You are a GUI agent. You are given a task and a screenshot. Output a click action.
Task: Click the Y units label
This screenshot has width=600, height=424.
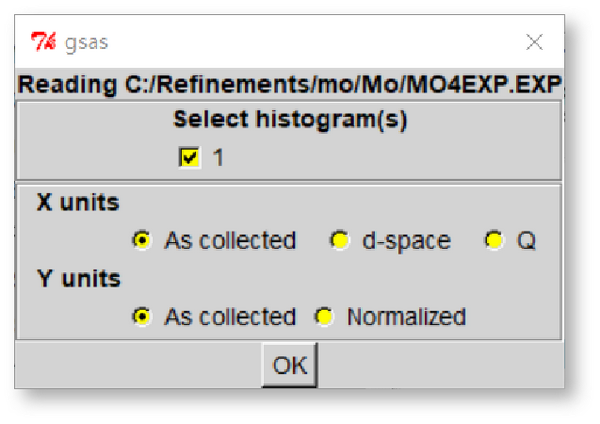point(78,279)
